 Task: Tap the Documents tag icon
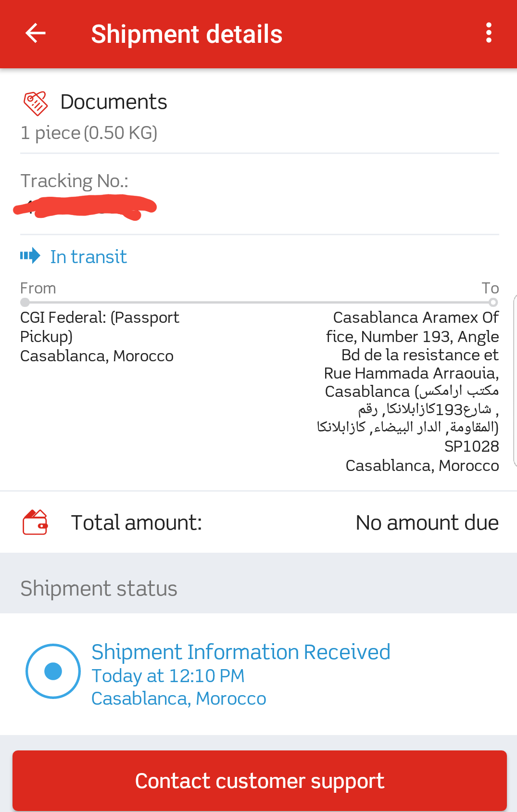(36, 103)
